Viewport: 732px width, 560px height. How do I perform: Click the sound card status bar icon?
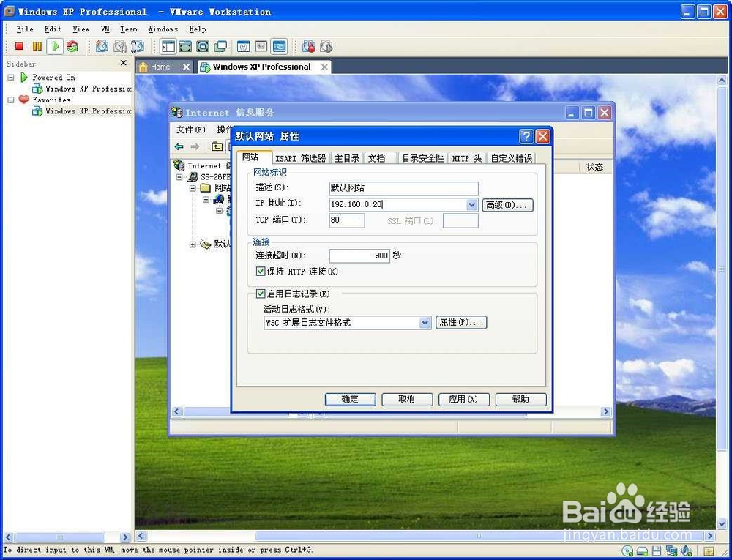pos(687,551)
